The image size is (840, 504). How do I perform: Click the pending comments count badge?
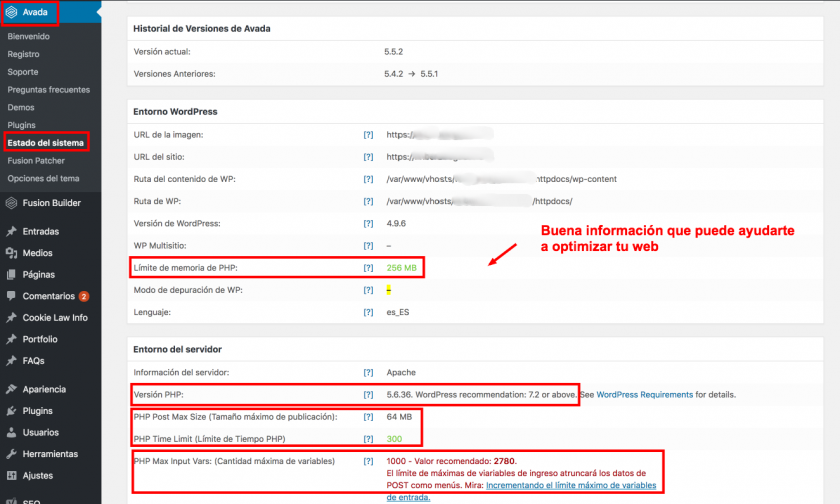tap(84, 296)
